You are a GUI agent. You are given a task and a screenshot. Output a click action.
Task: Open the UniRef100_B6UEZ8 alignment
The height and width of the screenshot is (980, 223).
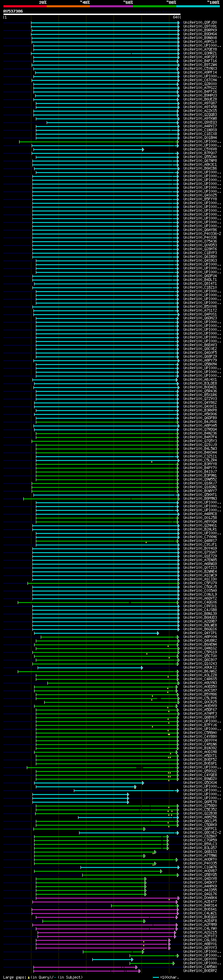point(200,99)
